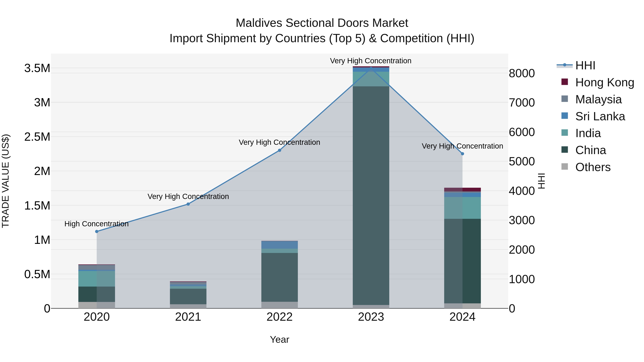
Task: Click the 'Very High Concentration' annotation at 2021
Action: 188,196
